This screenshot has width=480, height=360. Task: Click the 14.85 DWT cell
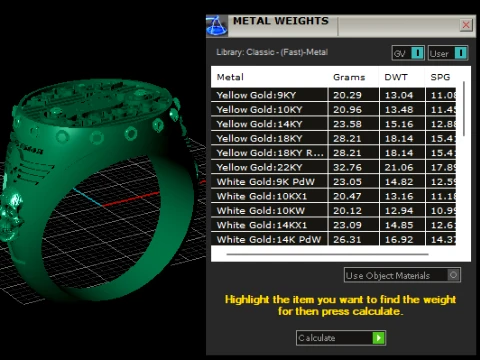click(x=402, y=225)
